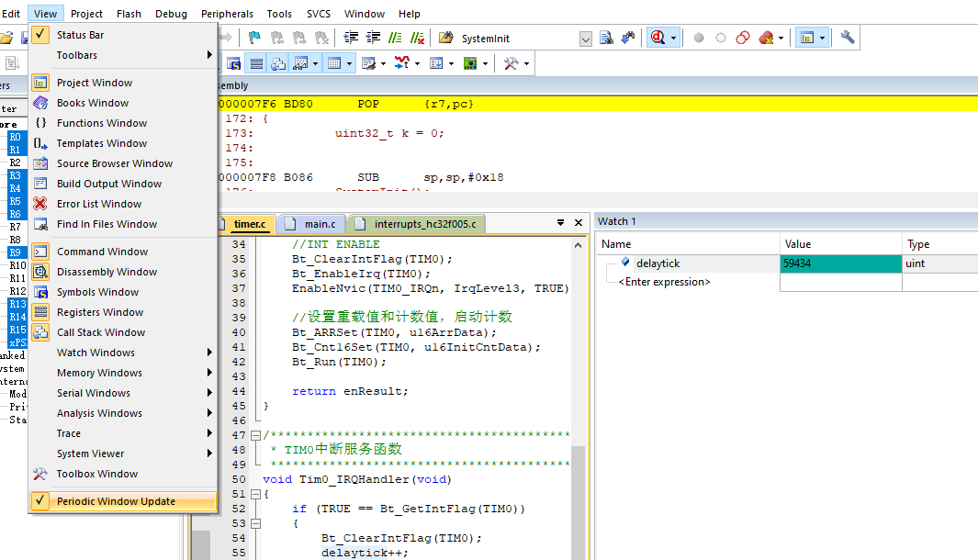This screenshot has width=978, height=560.
Task: Click teal delaytick value cell 59434
Action: (x=840, y=263)
